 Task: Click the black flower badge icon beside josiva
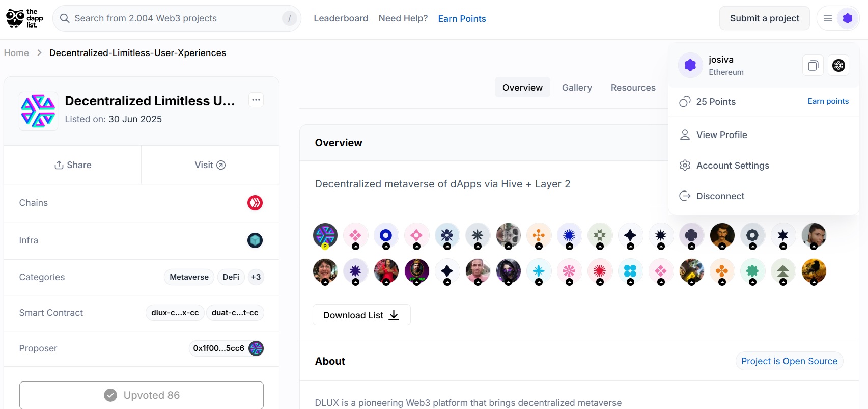[x=838, y=65]
